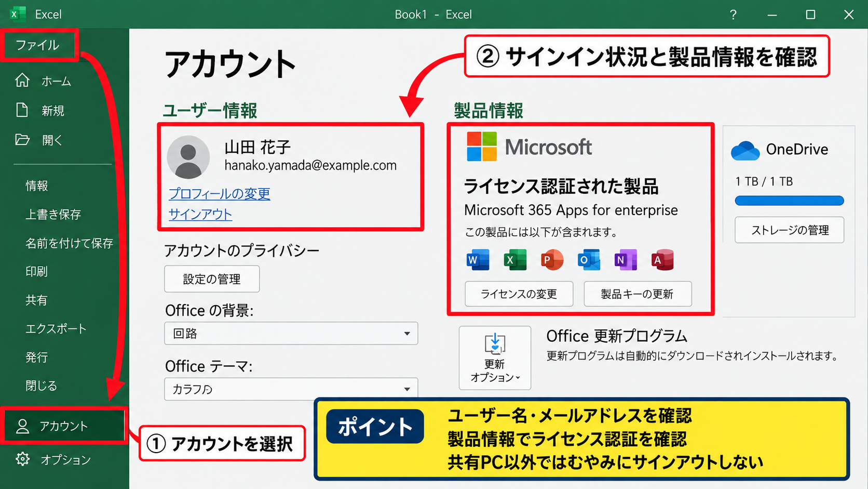Screen dimensions: 868x489
Task: Click the OneDrive storage usage bar
Action: (790, 201)
